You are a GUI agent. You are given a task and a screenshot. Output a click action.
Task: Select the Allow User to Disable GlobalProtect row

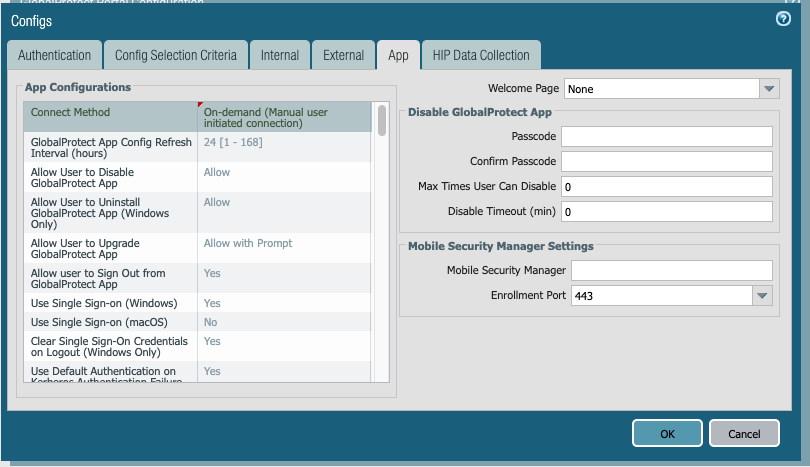[110, 177]
